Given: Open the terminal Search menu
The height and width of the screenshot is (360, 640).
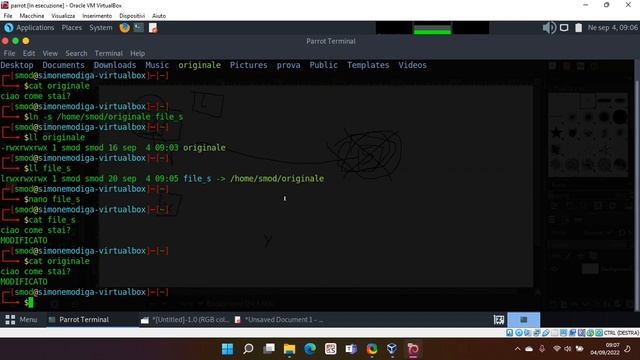Looking at the screenshot, I should (x=76, y=53).
